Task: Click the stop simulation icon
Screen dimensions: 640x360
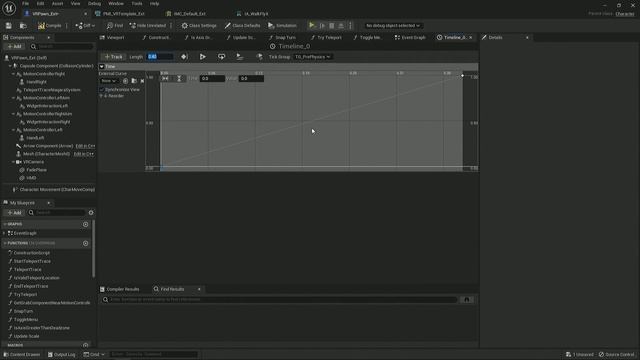Action: [x=332, y=25]
